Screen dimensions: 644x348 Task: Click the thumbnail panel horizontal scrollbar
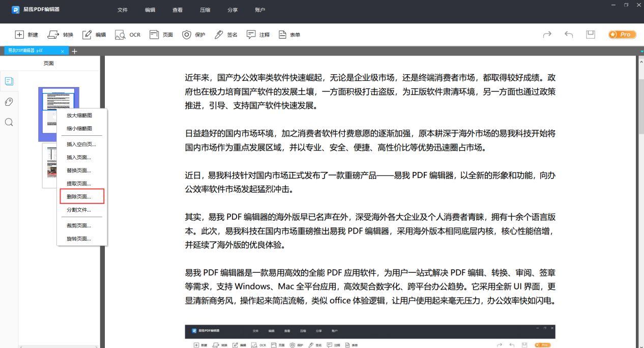point(59,346)
